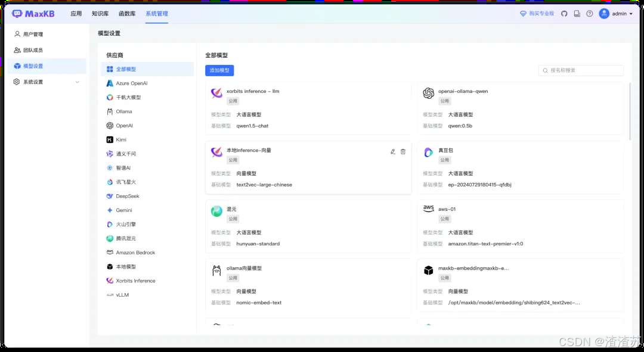Screen dimensions: 644x352
Task: Filter by 智谱AI provider
Action: point(147,168)
